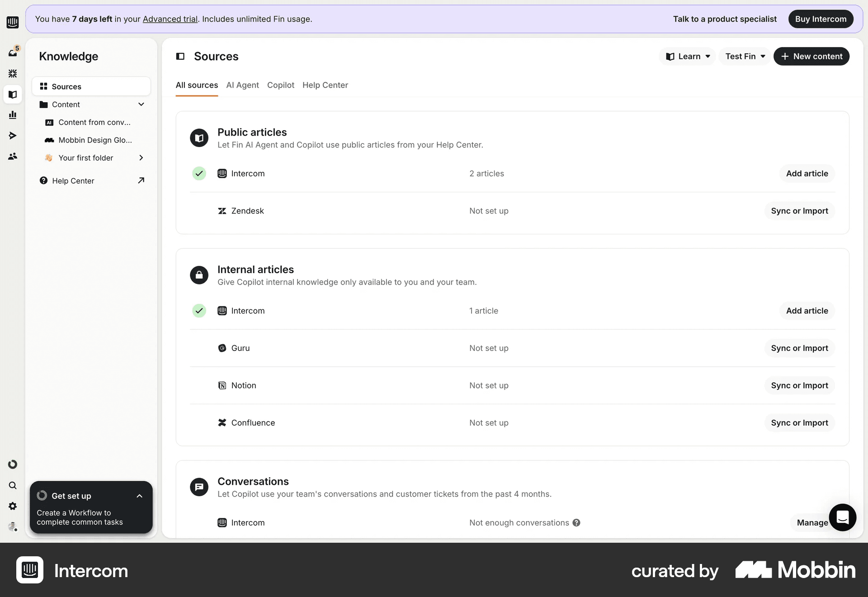Open the Intercom Messenger chat bubble
Image resolution: width=868 pixels, height=597 pixels.
point(842,517)
